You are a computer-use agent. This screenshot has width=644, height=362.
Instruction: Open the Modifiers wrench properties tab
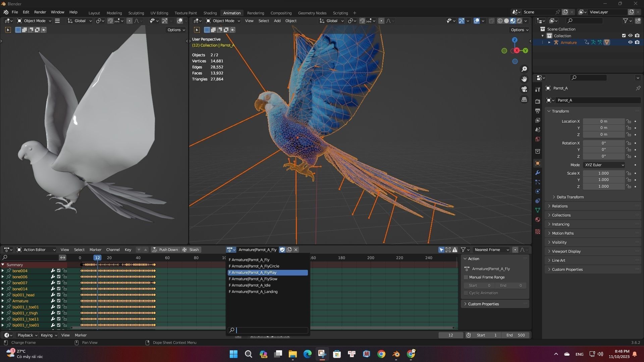[x=538, y=173]
